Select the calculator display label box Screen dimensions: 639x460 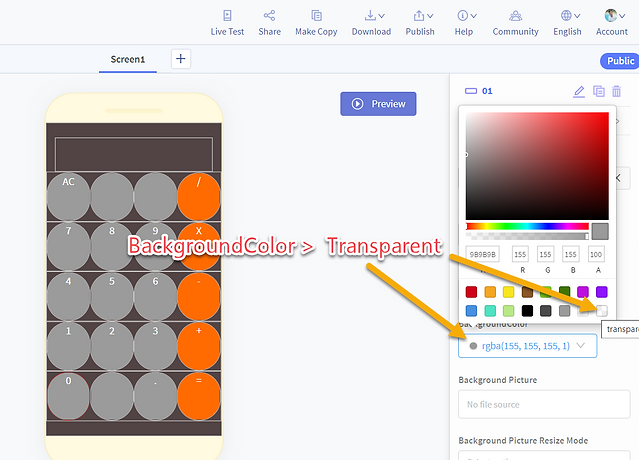tap(134, 154)
